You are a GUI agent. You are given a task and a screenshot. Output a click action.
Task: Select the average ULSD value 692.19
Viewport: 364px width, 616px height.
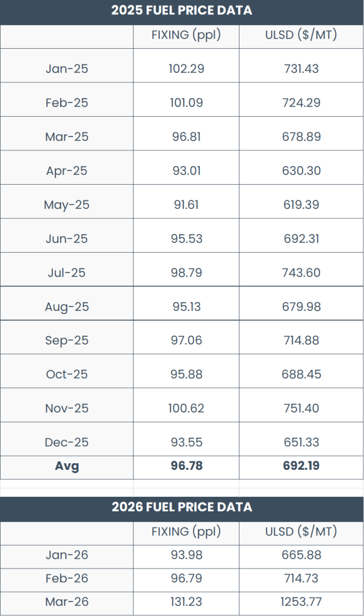301,466
